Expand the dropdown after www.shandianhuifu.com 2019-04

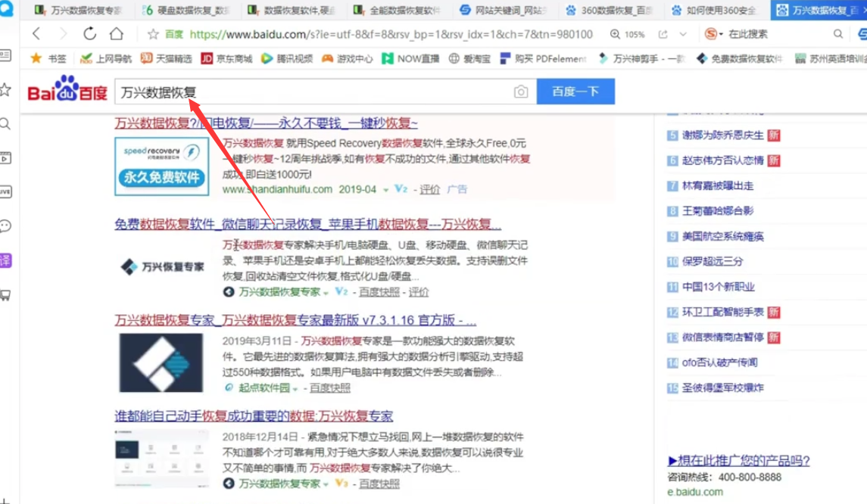click(386, 189)
